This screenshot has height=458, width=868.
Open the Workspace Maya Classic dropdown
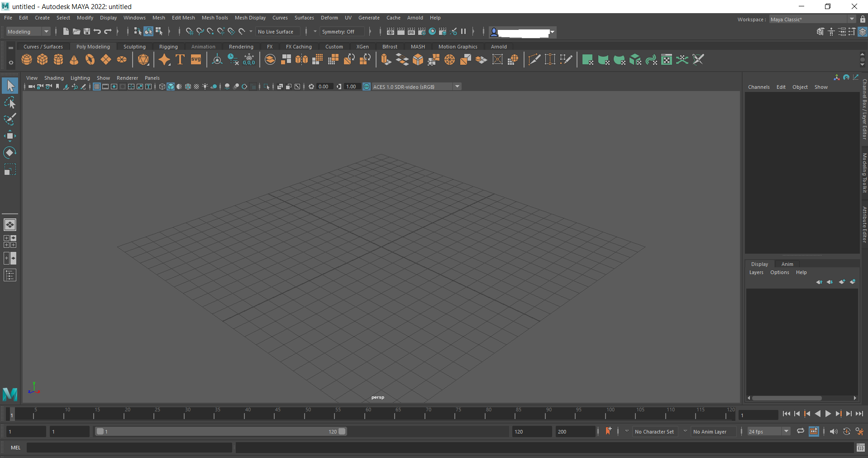click(x=812, y=19)
